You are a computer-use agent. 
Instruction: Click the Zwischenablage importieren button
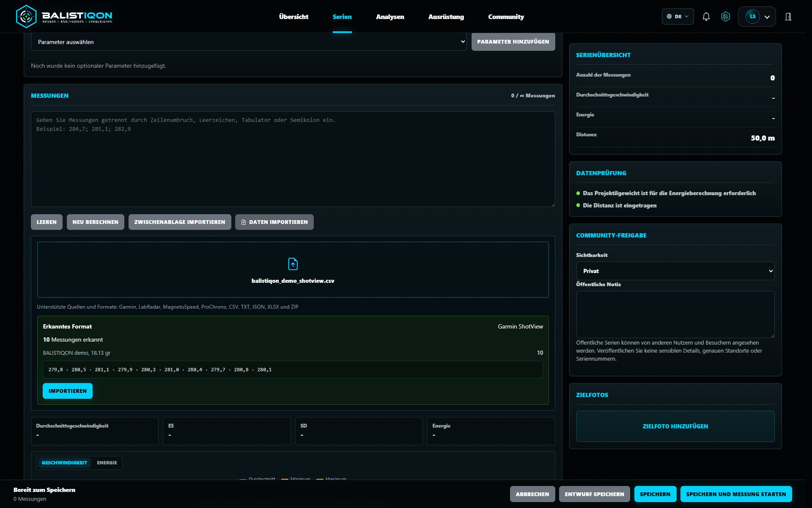pyautogui.click(x=180, y=222)
